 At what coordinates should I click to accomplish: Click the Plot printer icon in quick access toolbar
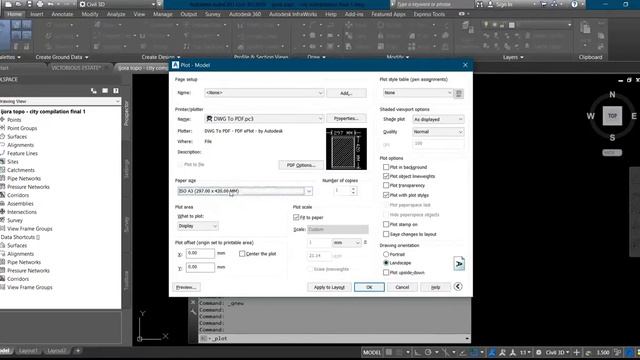point(40,4)
